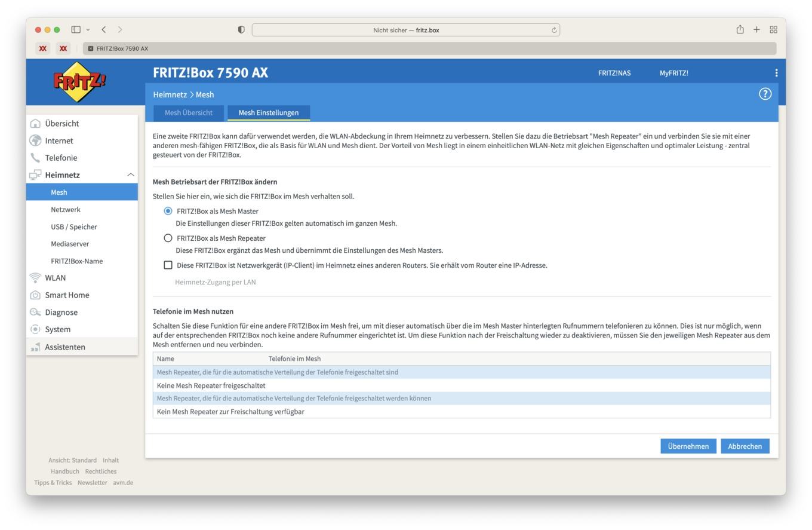Click the System icon
This screenshot has width=812, height=530.
point(35,329)
